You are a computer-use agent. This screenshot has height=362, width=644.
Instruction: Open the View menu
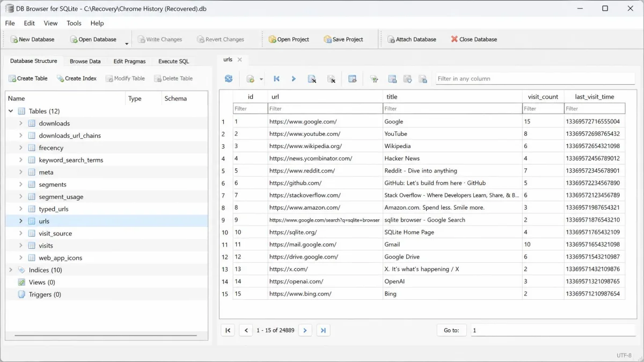(50, 23)
